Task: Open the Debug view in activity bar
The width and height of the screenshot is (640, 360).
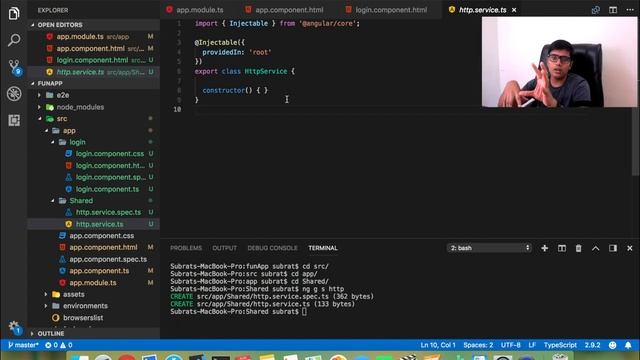Action: click(x=14, y=94)
